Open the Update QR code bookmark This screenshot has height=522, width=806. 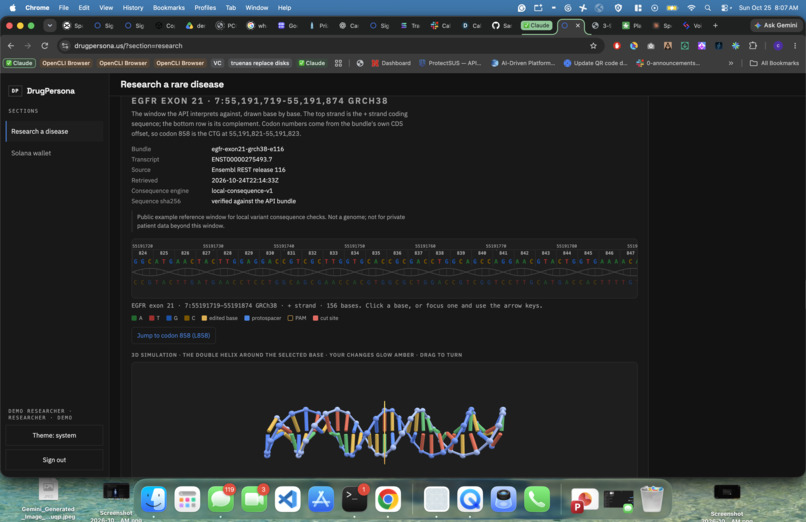click(x=595, y=63)
